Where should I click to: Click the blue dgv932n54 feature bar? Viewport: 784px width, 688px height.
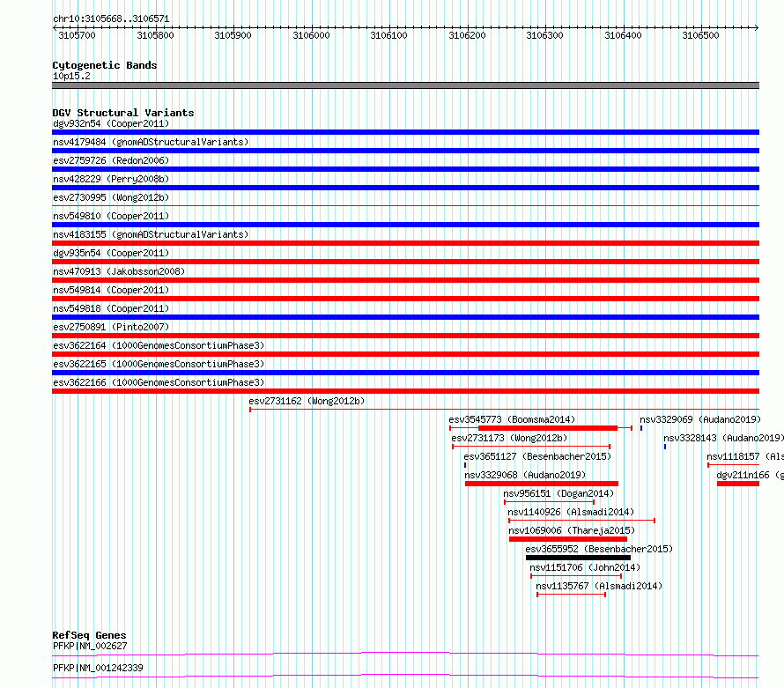405,132
